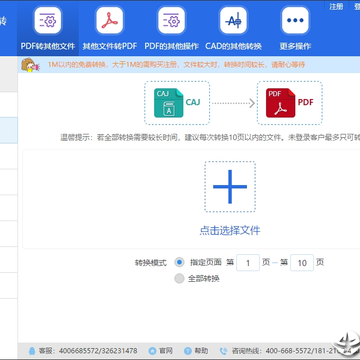Click the QQ customer service icon

(x=32, y=351)
